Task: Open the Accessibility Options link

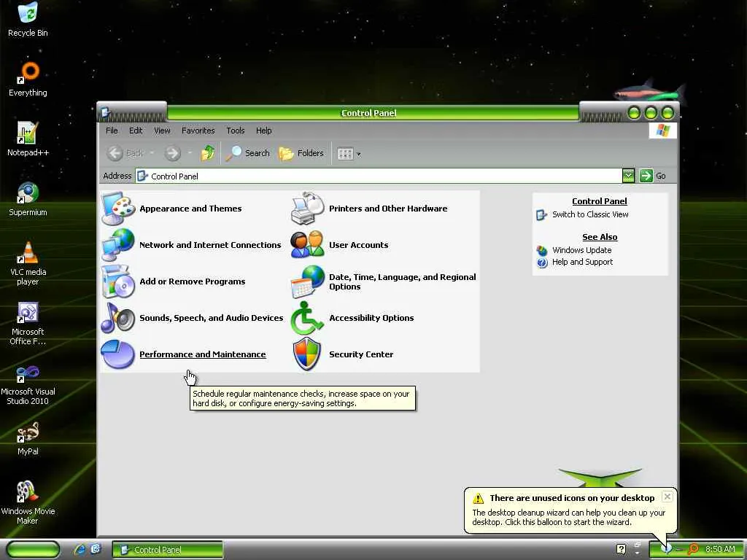Action: (371, 318)
